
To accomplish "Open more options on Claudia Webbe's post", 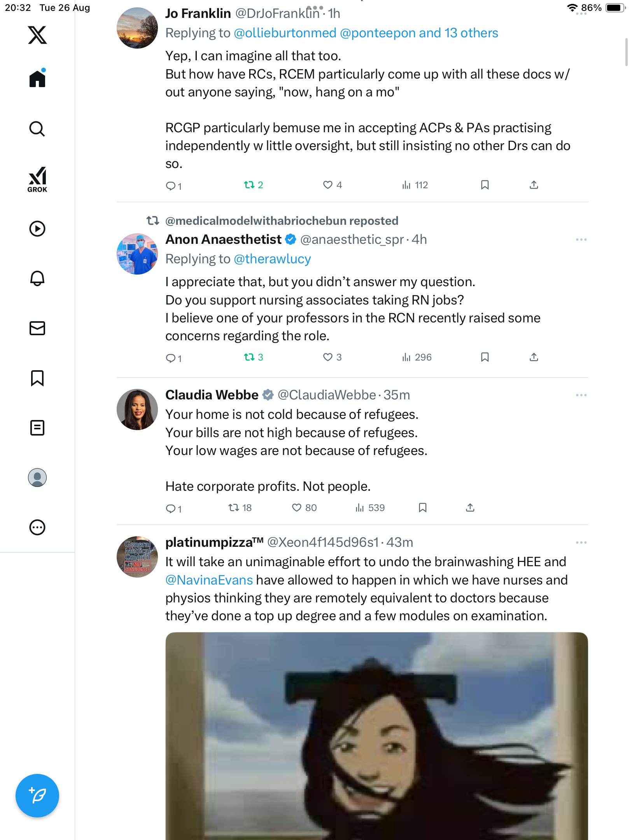I will pyautogui.click(x=581, y=395).
